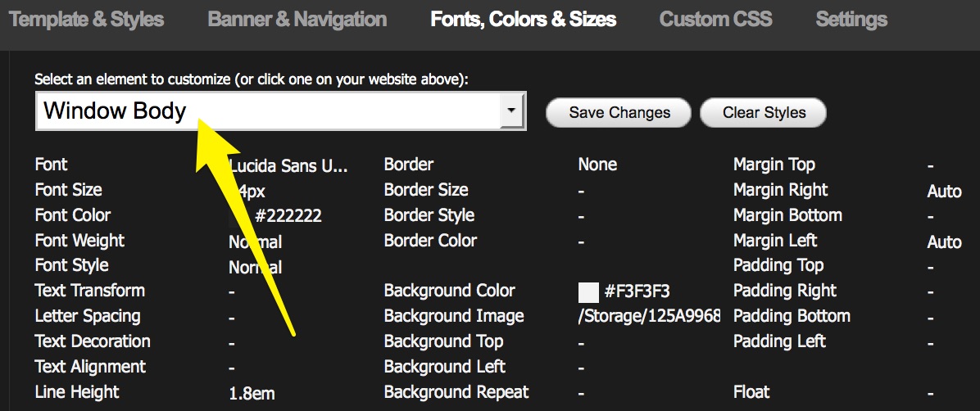Click the #F3F3F3 background color value
The height and width of the screenshot is (411, 980).
tap(639, 292)
